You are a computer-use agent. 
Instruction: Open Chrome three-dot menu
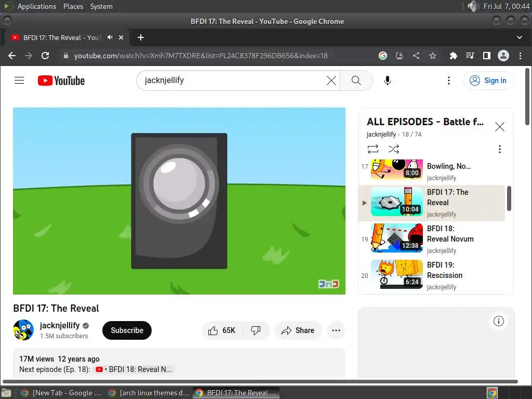(520, 56)
